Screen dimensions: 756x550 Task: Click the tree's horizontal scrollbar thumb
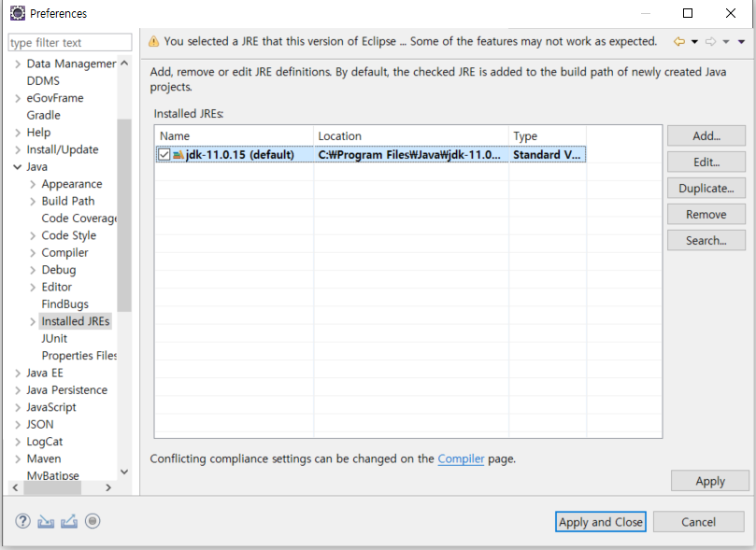pos(52,487)
